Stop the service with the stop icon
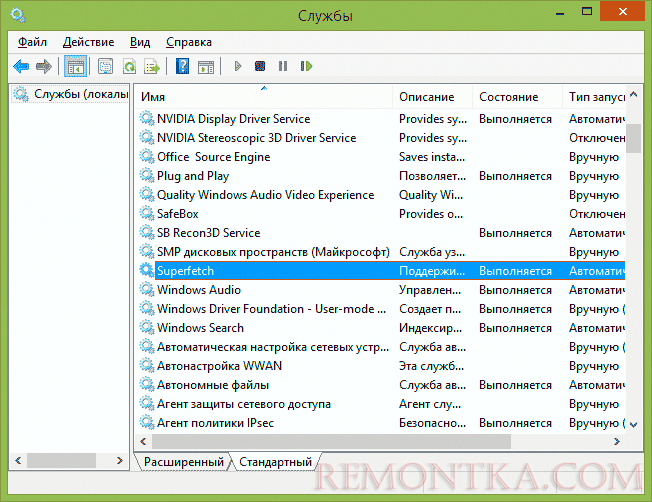 coord(260,66)
